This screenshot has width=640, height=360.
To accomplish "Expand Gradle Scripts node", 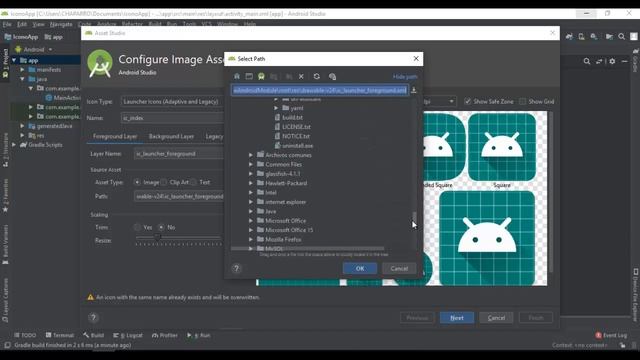I will pos(14,145).
